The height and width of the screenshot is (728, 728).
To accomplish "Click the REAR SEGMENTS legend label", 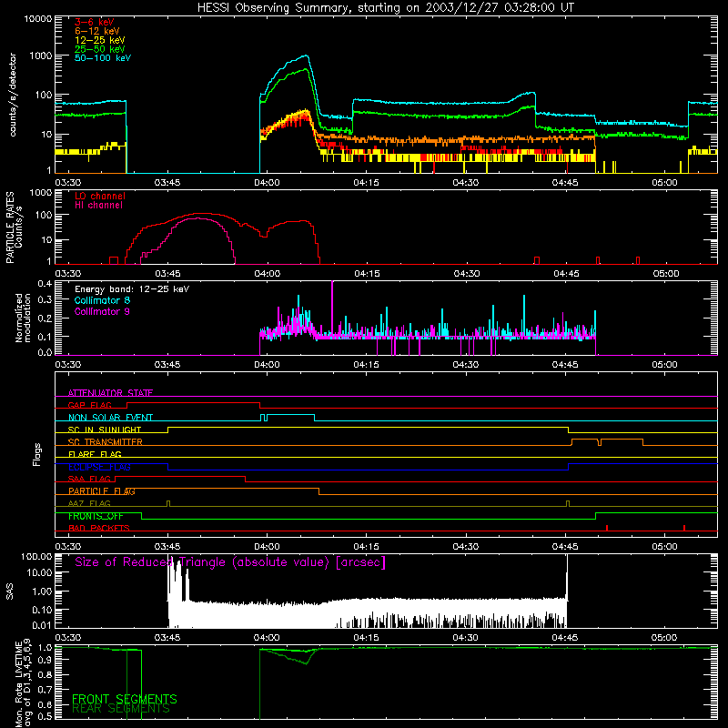I will pos(121,709).
